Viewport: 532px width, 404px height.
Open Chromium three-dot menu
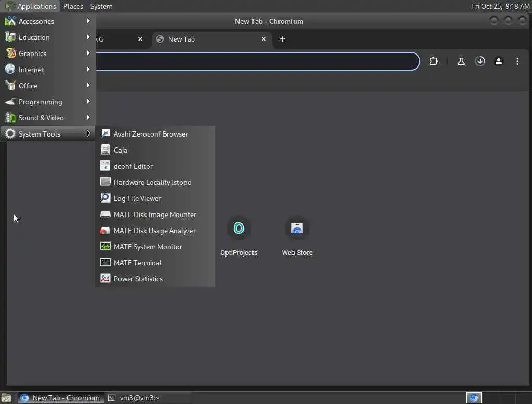click(x=517, y=61)
